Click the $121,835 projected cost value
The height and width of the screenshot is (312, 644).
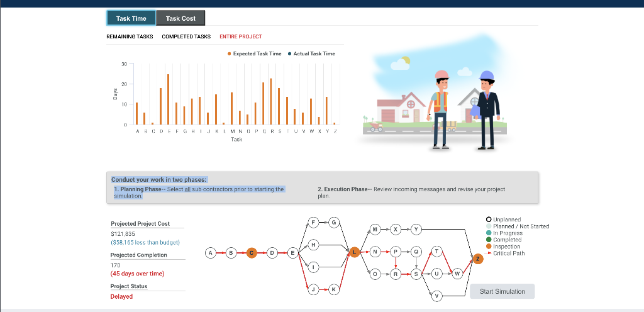[x=123, y=234]
